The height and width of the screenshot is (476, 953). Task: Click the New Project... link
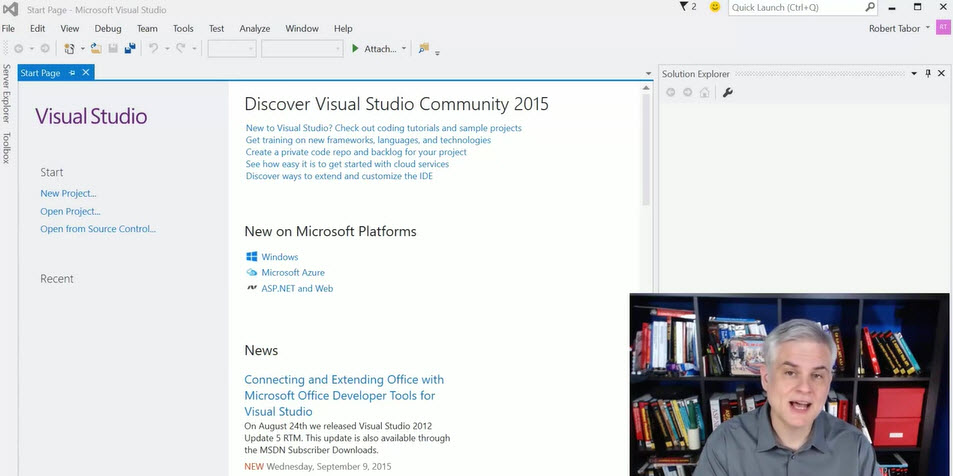(x=68, y=193)
